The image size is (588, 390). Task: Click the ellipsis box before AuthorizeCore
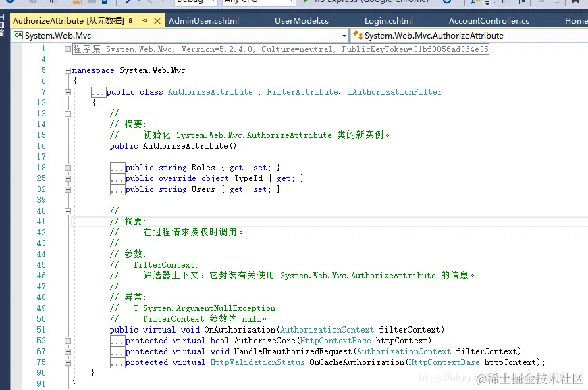pos(117,341)
